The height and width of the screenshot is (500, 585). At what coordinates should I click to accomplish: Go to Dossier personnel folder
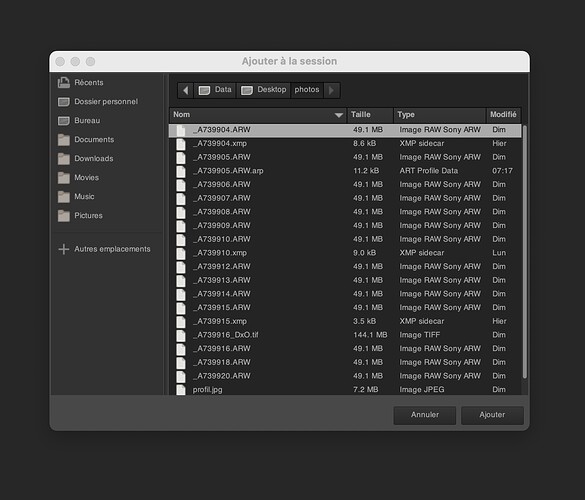tap(98, 101)
